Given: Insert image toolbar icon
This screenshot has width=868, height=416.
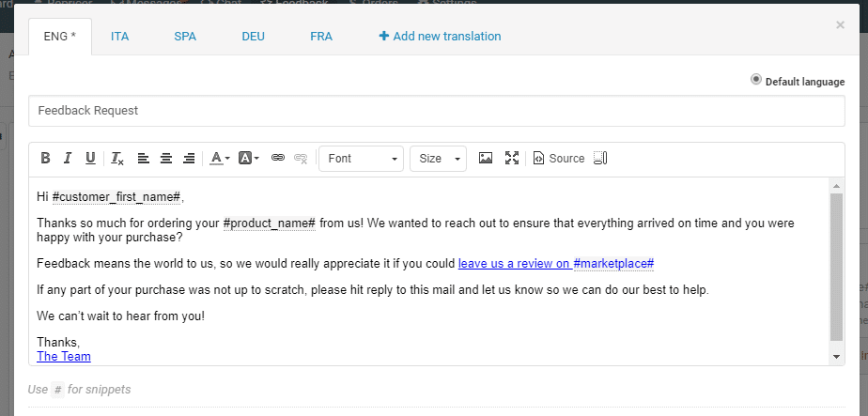Looking at the screenshot, I should pos(486,158).
